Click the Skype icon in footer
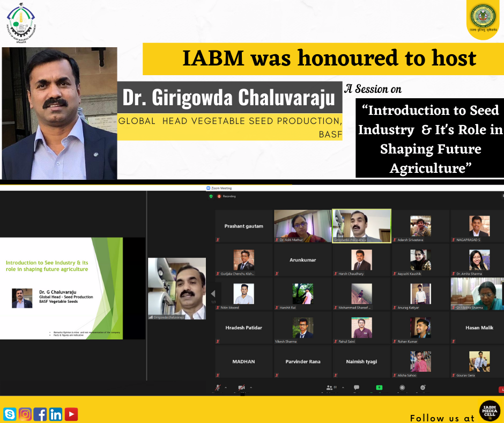 point(10,414)
